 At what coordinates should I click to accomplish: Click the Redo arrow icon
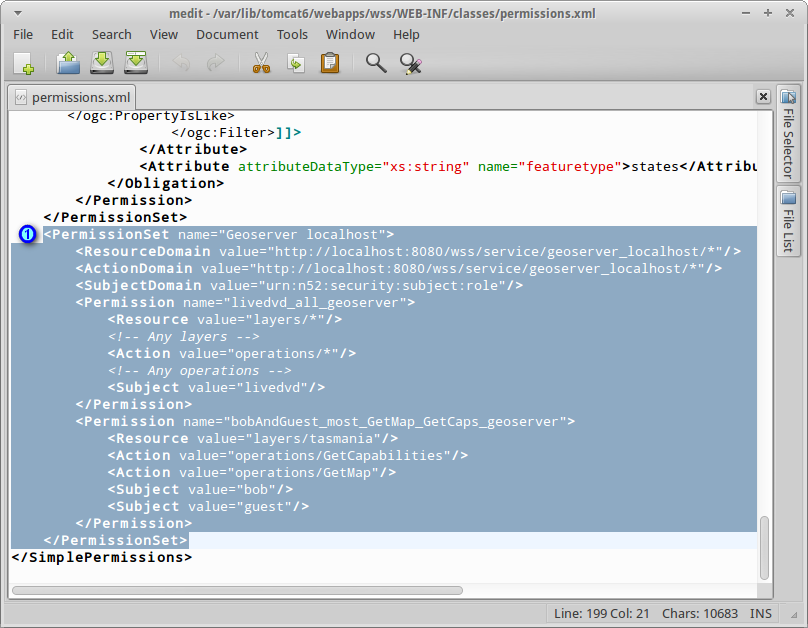tap(215, 63)
